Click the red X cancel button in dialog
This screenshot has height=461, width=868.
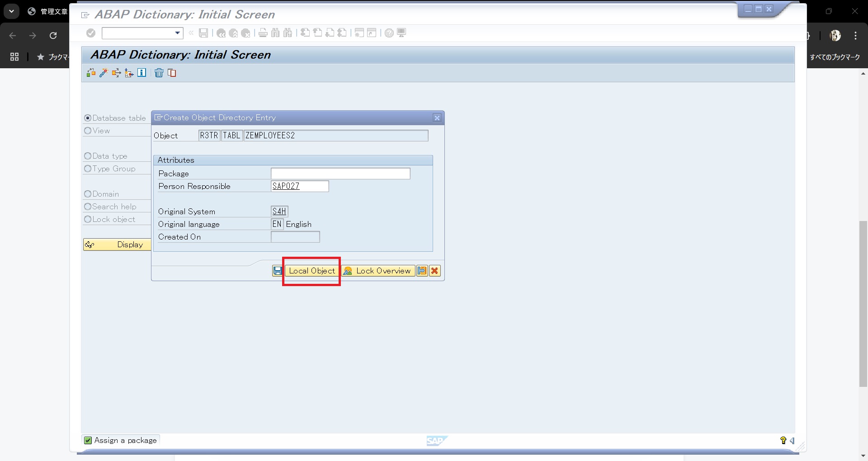coord(434,271)
